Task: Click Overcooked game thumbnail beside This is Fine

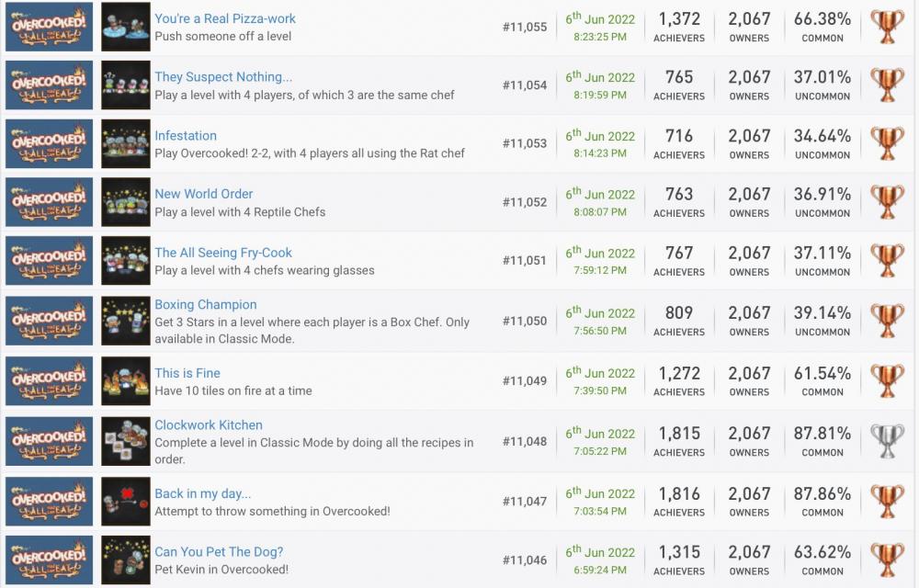Action: (50, 381)
